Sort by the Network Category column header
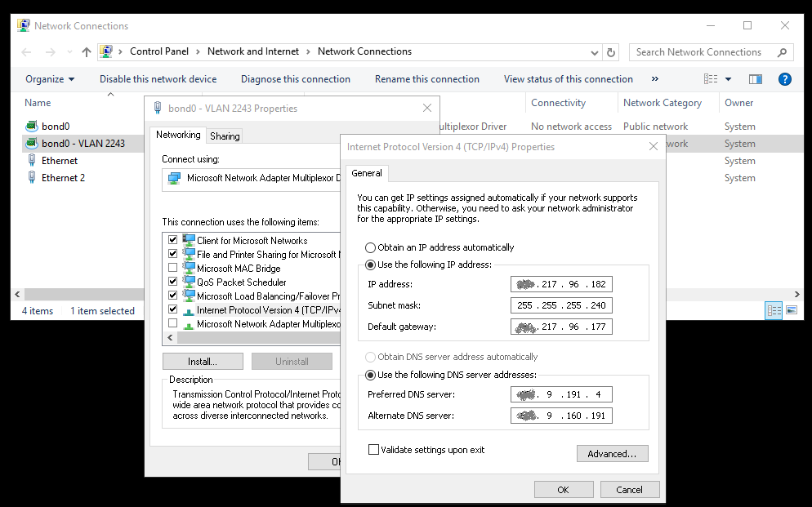812x507 pixels. (663, 103)
